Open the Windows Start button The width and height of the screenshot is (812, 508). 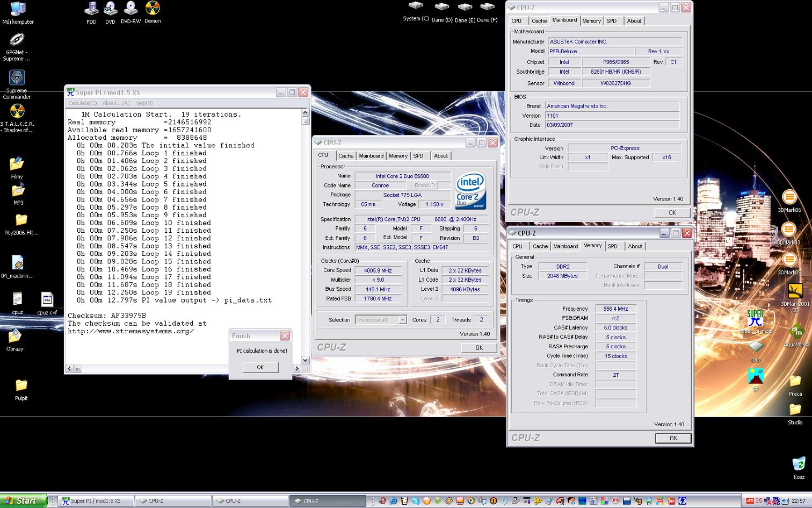(x=23, y=500)
